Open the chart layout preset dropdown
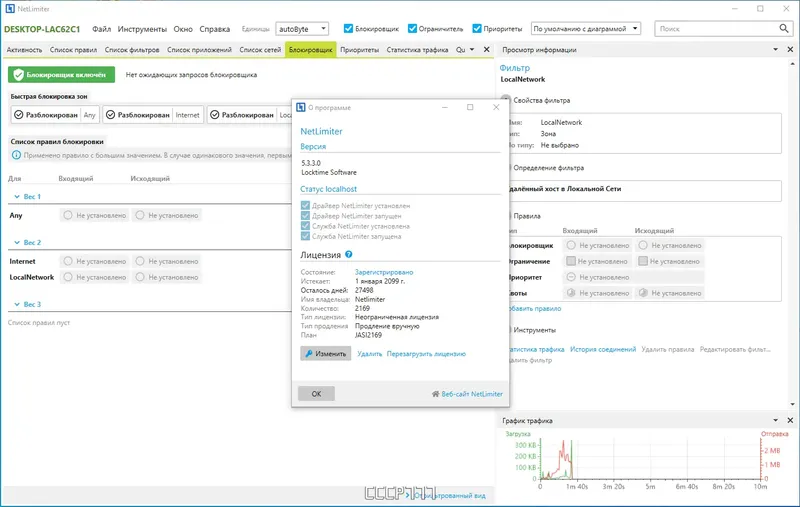The height and width of the screenshot is (507, 800). click(586, 29)
